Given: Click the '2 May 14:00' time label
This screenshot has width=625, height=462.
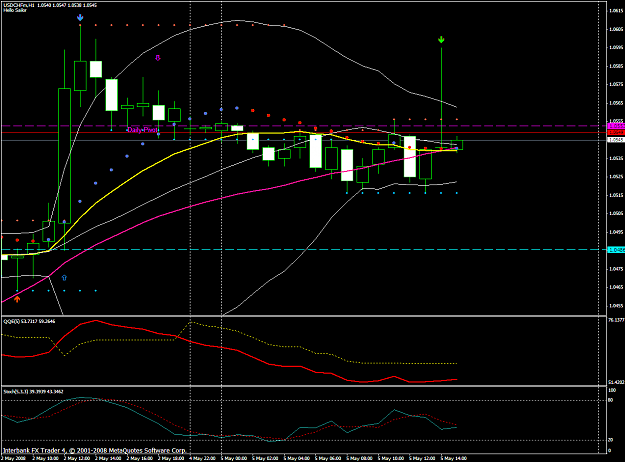Looking at the screenshot, I should coord(108,458).
